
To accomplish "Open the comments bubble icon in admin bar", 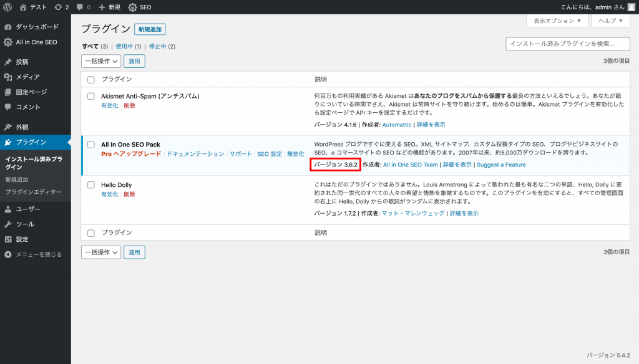I will pos(79,7).
